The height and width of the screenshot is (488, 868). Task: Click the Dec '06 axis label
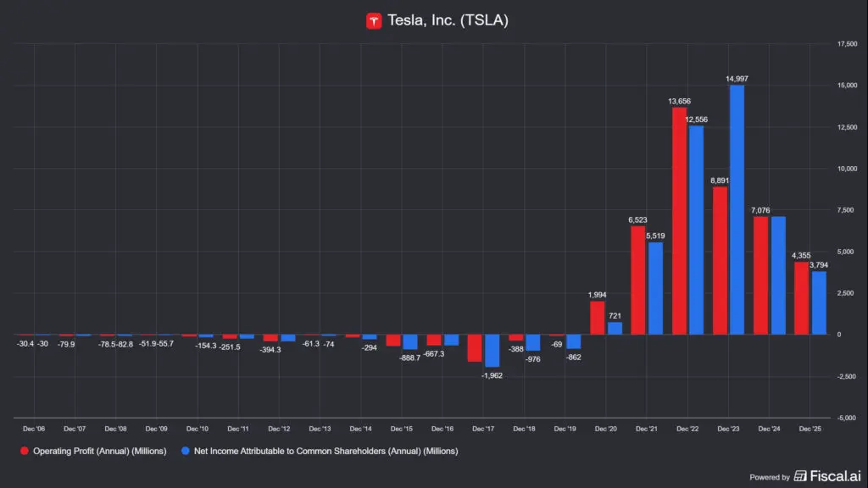pos(34,429)
